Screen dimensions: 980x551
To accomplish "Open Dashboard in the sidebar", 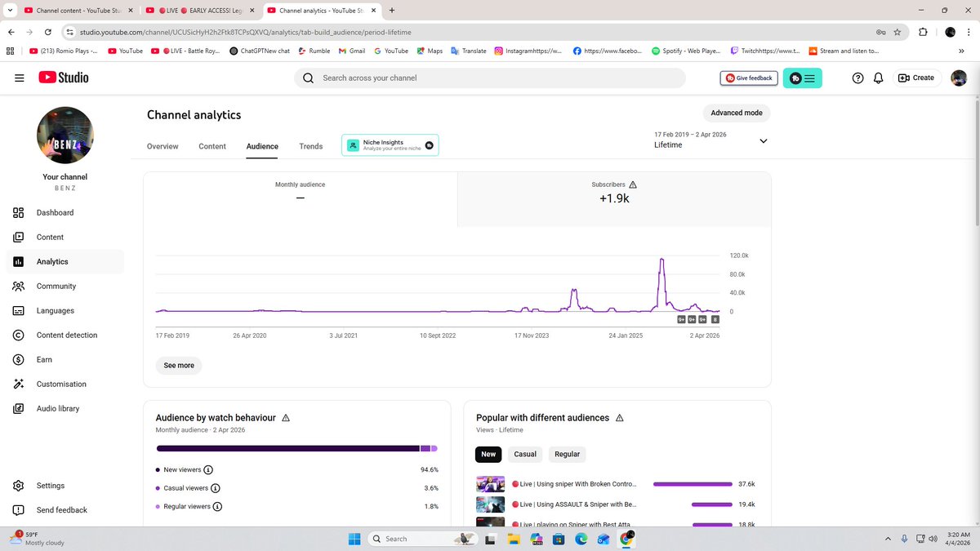I will tap(65, 212).
